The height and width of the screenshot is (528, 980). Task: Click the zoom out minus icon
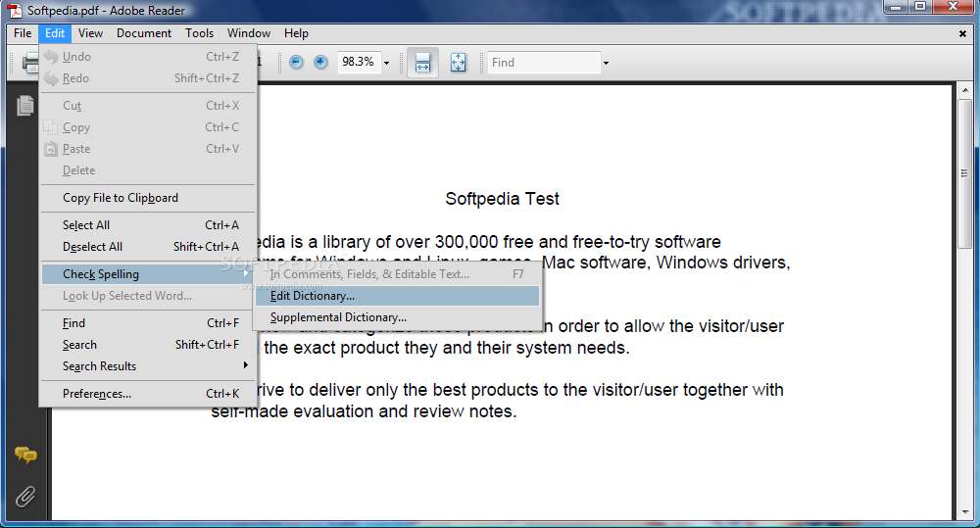click(296, 62)
